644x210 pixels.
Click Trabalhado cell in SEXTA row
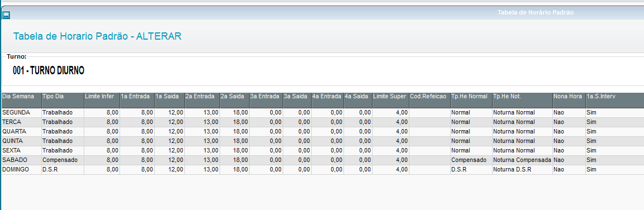63,150
